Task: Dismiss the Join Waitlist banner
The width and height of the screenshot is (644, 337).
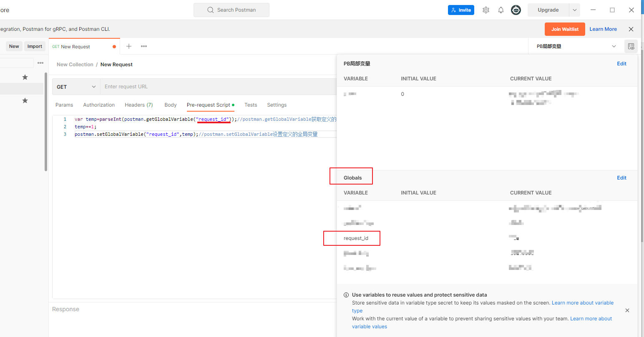Action: [x=631, y=29]
